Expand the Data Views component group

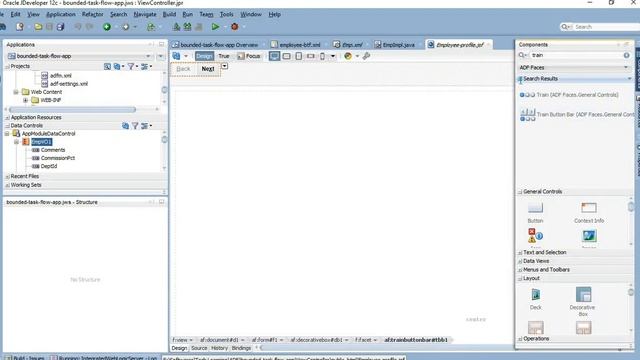coord(520,261)
